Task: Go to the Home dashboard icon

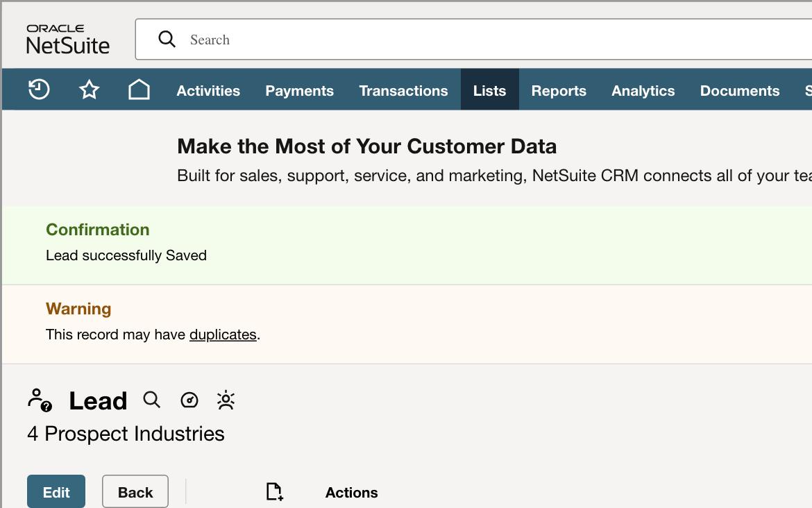Action: [139, 90]
